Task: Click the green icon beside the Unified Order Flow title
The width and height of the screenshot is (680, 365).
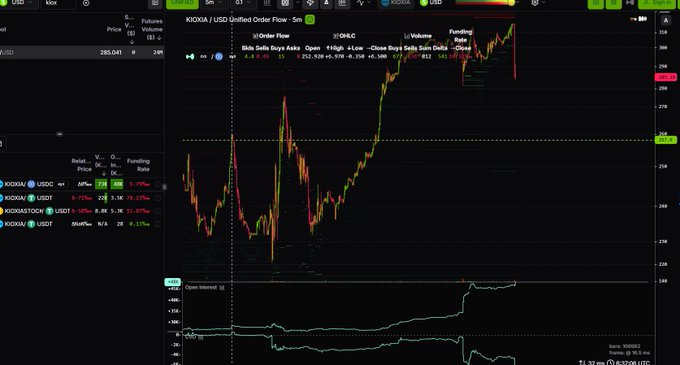Action: click(310, 20)
